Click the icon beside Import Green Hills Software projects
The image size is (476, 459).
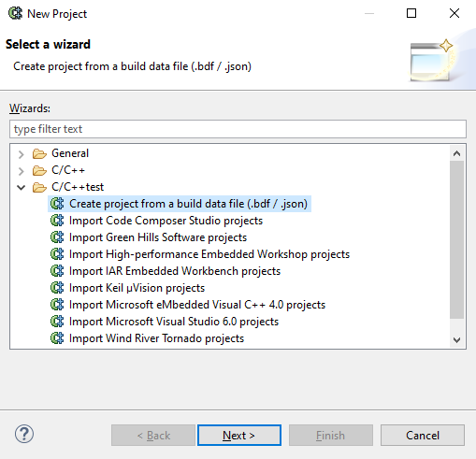point(57,237)
